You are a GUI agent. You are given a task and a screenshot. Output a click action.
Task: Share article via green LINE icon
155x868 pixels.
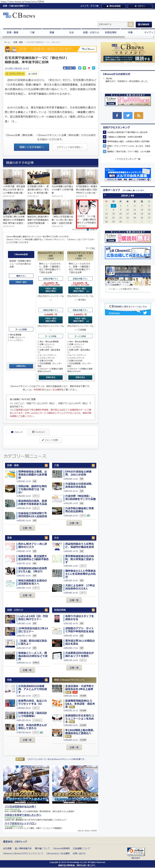tap(84, 68)
